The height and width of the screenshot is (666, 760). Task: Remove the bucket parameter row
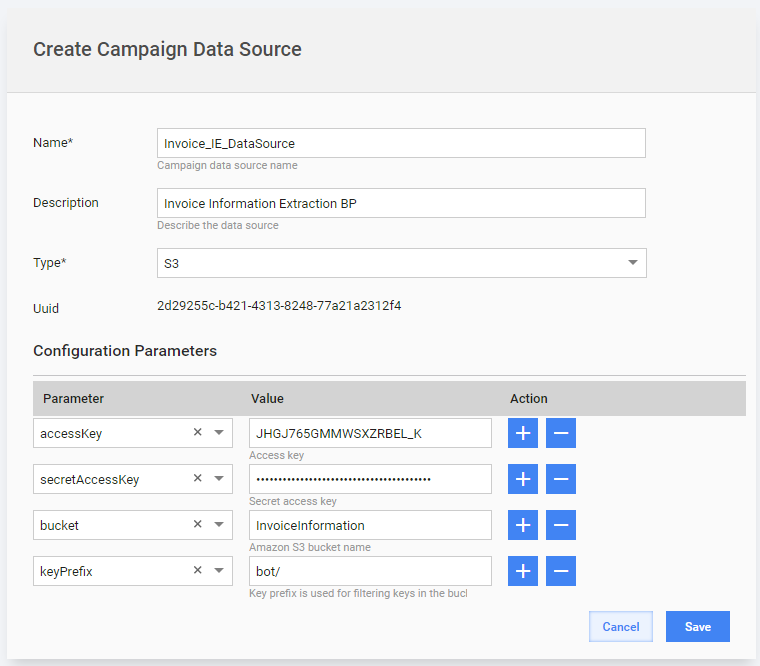[x=561, y=525]
